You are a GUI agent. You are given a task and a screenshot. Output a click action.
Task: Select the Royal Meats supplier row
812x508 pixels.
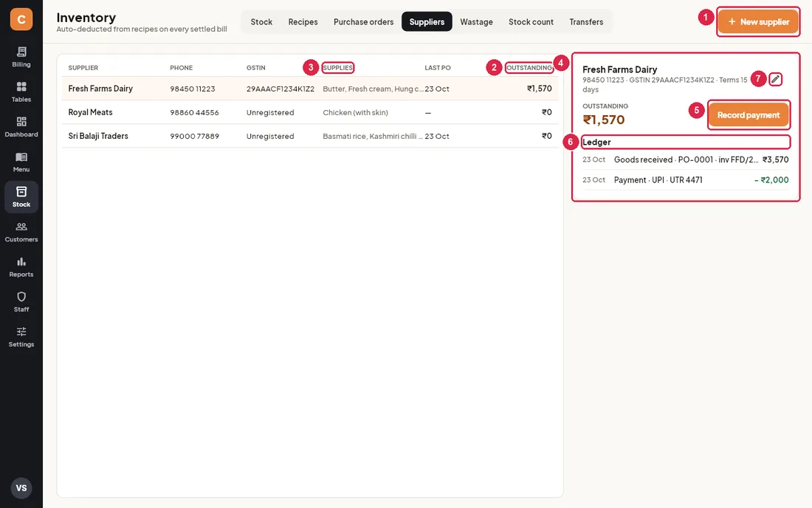coord(310,112)
